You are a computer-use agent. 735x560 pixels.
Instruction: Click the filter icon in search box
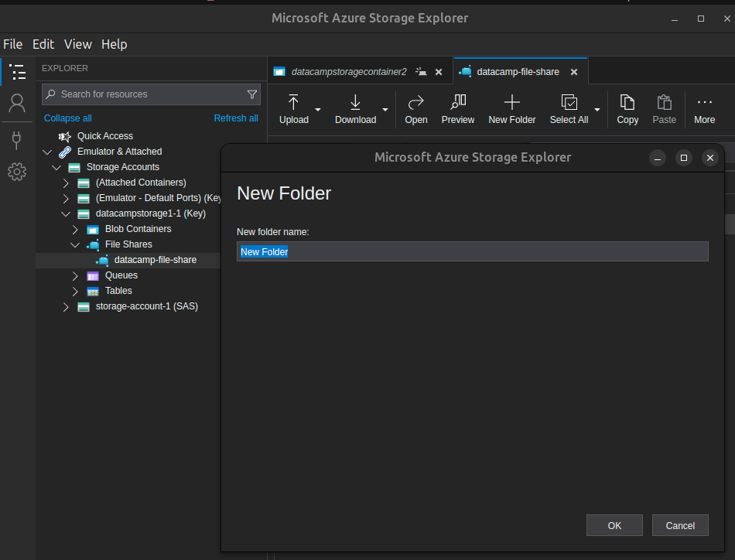(252, 94)
